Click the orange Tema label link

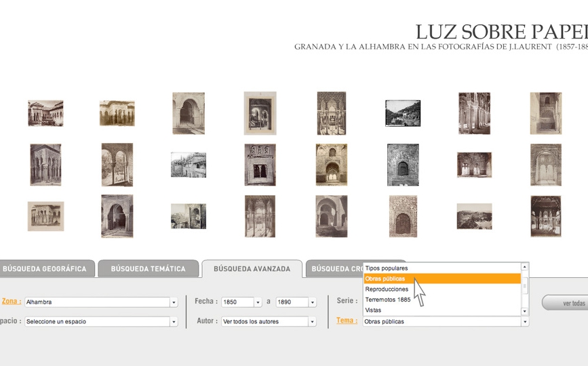point(347,321)
